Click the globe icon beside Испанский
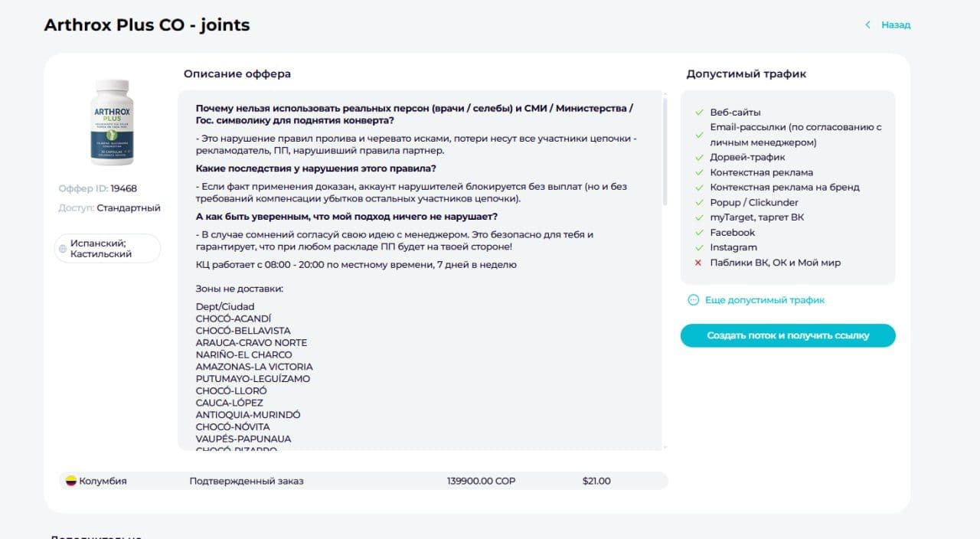The height and width of the screenshot is (539, 980). (62, 249)
